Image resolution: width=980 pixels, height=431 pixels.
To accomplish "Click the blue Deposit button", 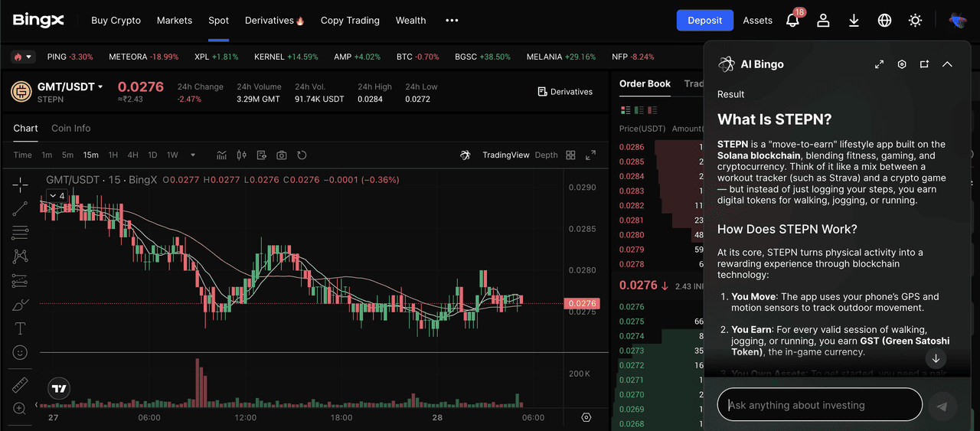I will (704, 21).
